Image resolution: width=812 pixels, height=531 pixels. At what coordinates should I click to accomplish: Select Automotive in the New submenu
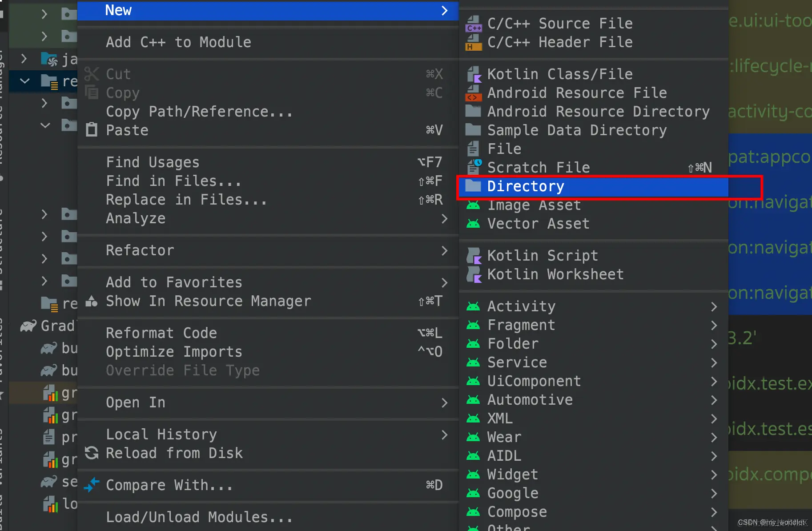(594, 400)
